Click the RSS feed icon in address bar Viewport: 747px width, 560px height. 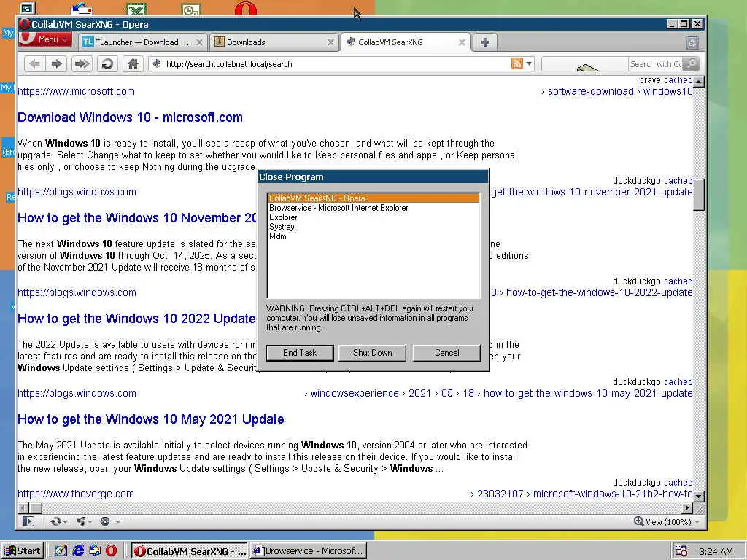pos(517,63)
